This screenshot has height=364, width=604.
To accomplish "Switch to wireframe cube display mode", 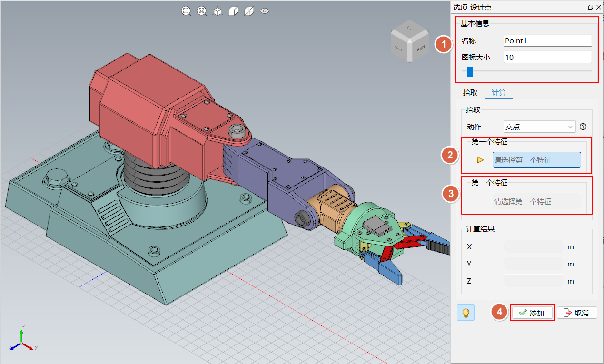I will (249, 11).
